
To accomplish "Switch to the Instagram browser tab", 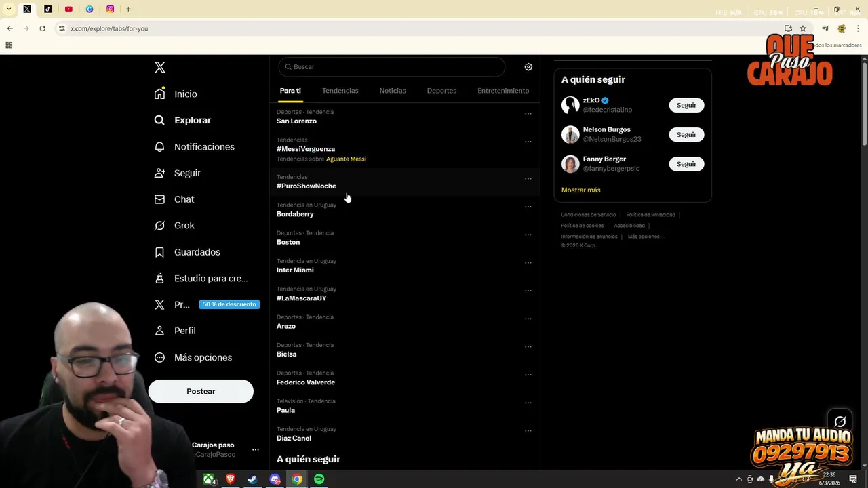I will pos(110,9).
